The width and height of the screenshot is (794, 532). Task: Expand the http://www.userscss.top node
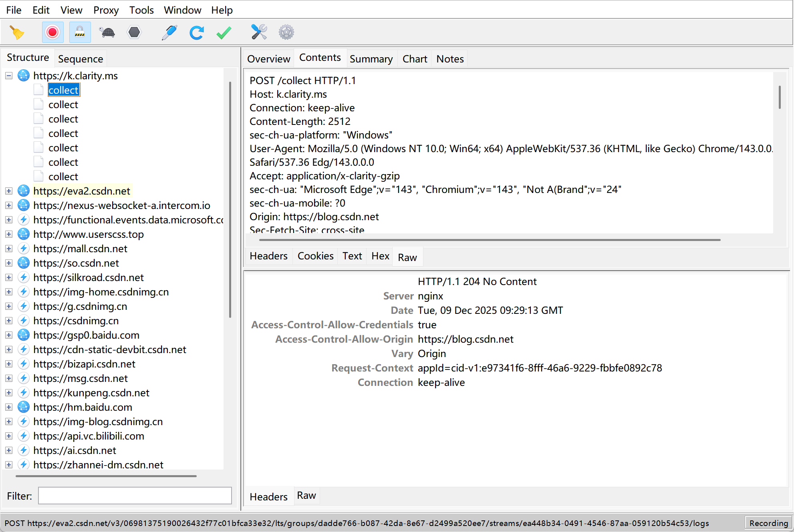tap(9, 234)
